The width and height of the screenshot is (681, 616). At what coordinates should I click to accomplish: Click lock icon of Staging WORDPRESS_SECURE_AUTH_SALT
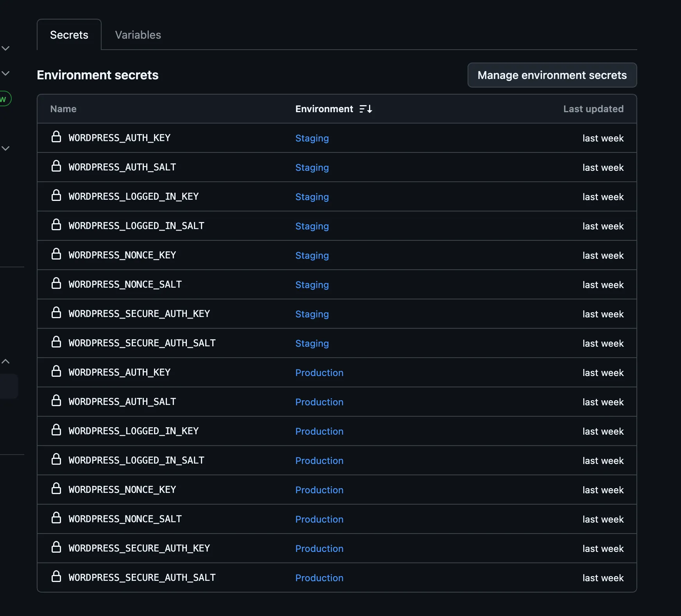pos(56,342)
